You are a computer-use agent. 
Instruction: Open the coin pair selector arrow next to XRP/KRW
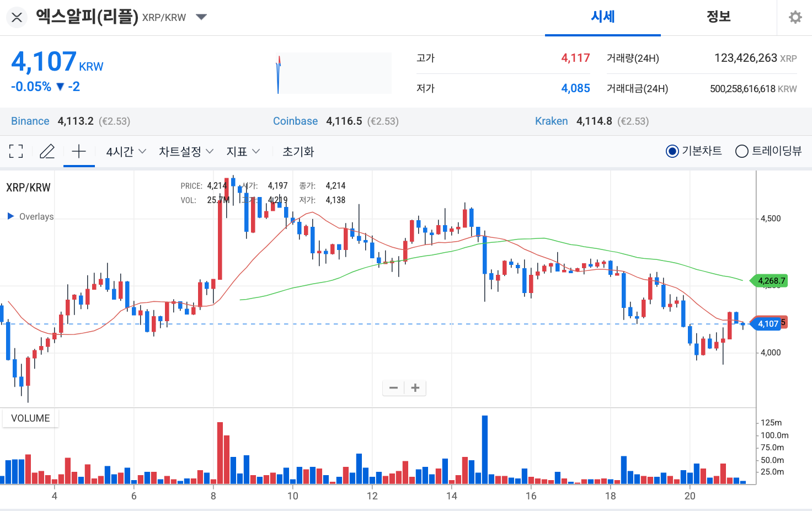coord(201,17)
